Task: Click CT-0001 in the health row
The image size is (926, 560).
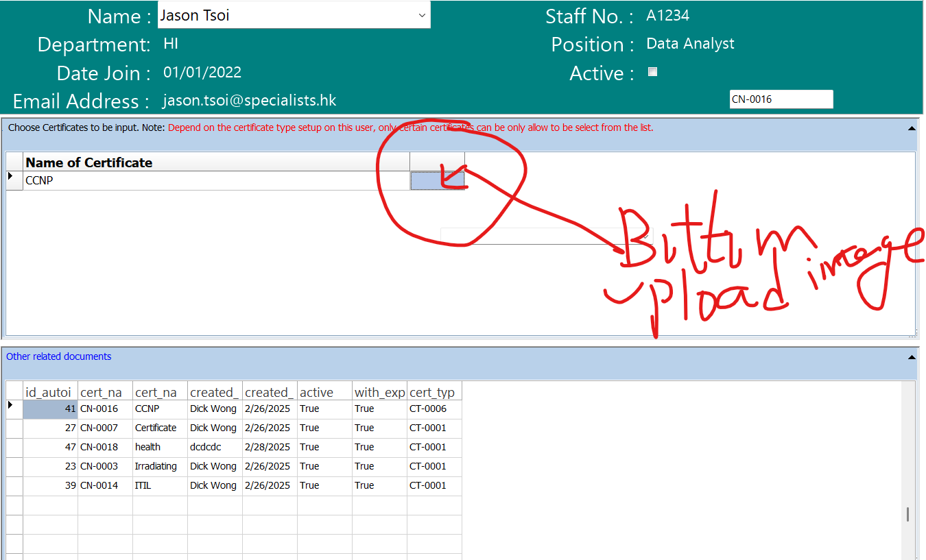Action: coord(434,448)
